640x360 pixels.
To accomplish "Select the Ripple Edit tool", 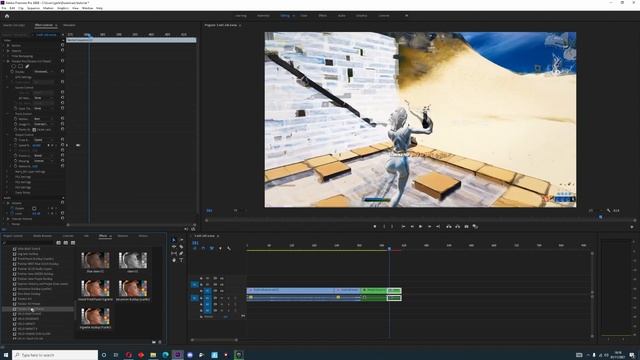I will point(174,247).
